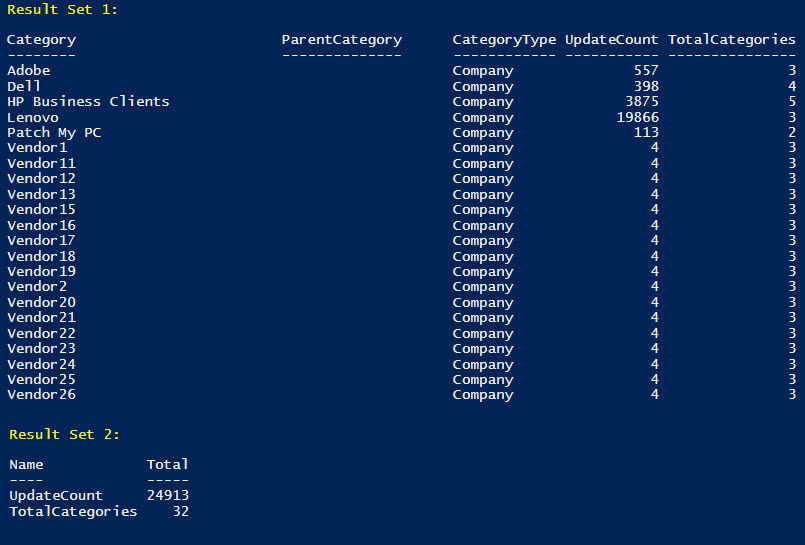The width and height of the screenshot is (805, 545).
Task: Click TotalCategories value 4 for Dell
Action: pos(792,86)
